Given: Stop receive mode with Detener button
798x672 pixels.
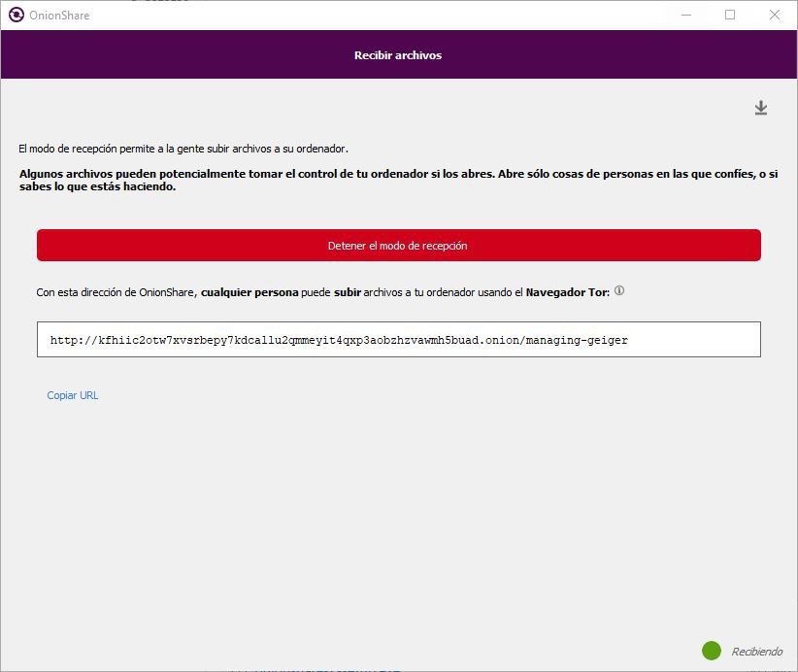Looking at the screenshot, I should coord(398,246).
